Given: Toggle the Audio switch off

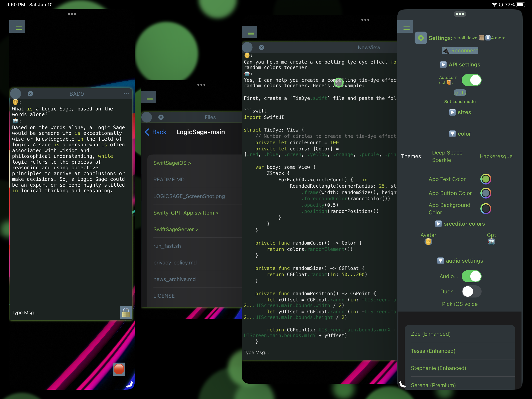Looking at the screenshot, I should click(x=471, y=276).
